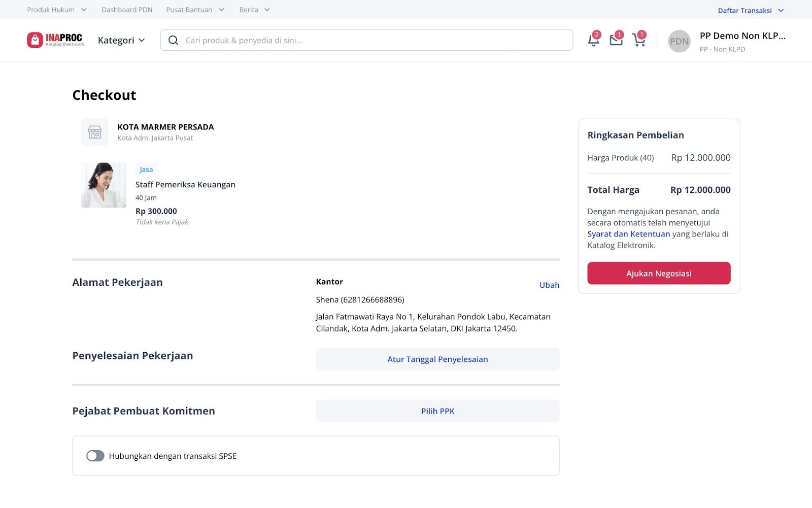Click the Kota Adm. Jakarta Pusat location text
This screenshot has height=508, width=812.
(x=155, y=138)
